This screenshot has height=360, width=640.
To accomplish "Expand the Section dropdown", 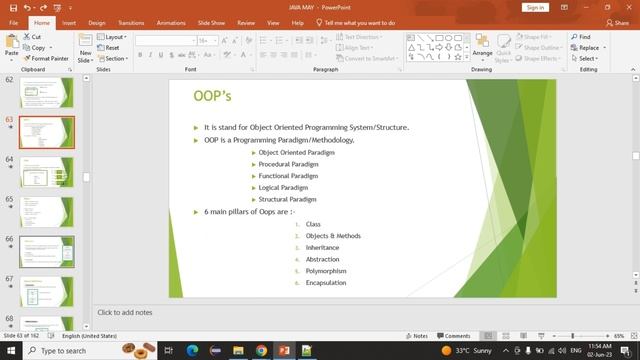I will point(113,58).
